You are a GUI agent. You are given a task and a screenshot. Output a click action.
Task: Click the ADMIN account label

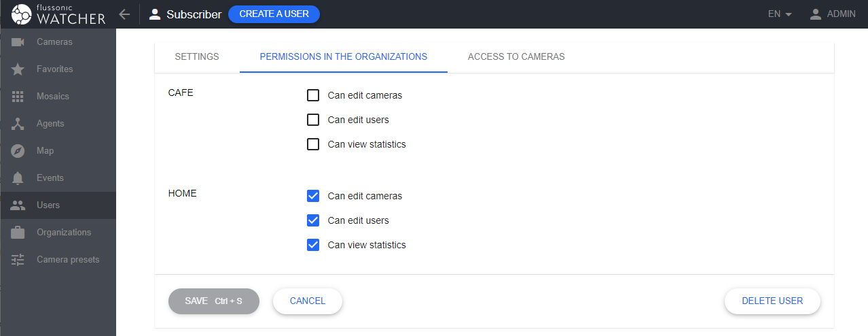[x=842, y=14]
